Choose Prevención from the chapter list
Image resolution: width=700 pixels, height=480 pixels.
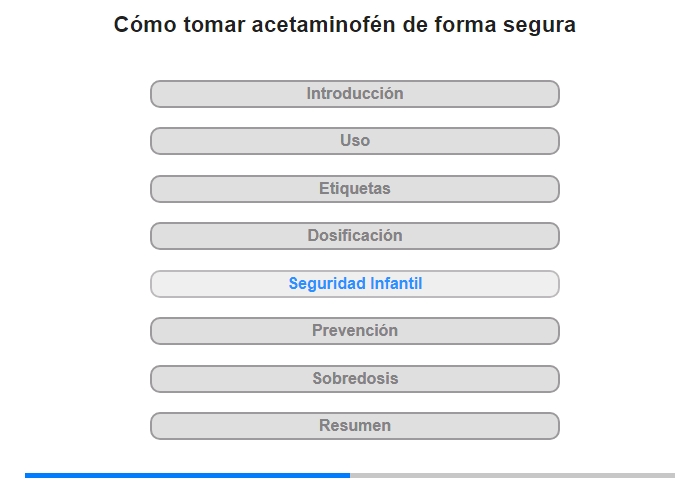pyautogui.click(x=355, y=331)
